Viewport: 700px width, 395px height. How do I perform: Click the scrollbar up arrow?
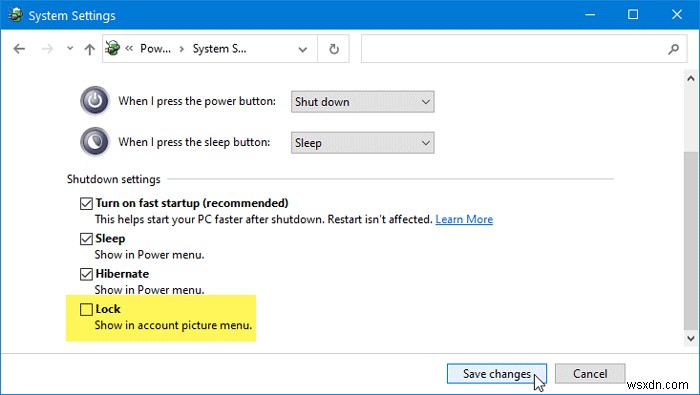691,79
